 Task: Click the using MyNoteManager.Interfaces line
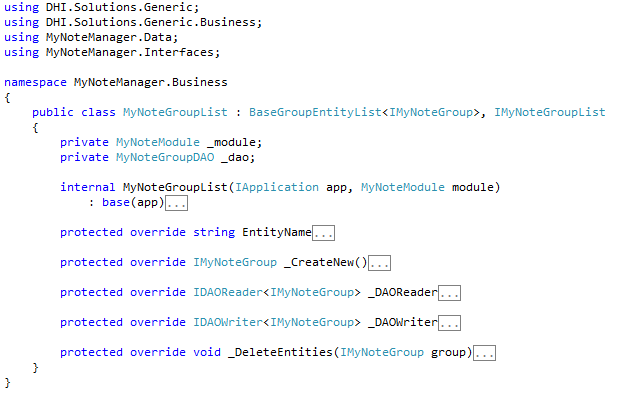[112, 52]
